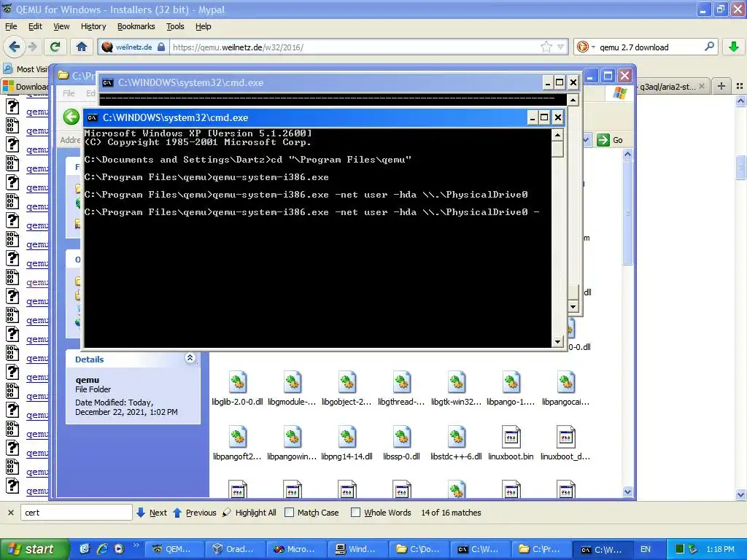Select the libpangowin dll file icon
747x560 pixels.
point(292,437)
